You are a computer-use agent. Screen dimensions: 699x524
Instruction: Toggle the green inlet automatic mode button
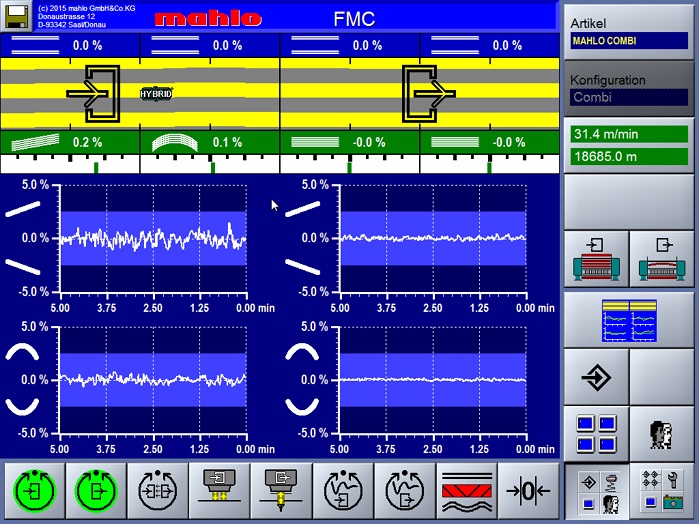36,492
